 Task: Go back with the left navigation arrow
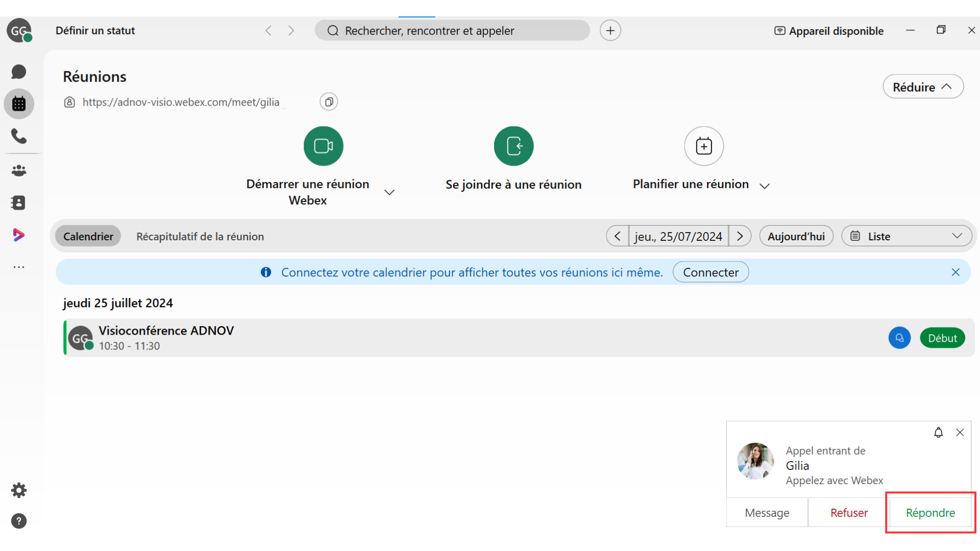268,31
